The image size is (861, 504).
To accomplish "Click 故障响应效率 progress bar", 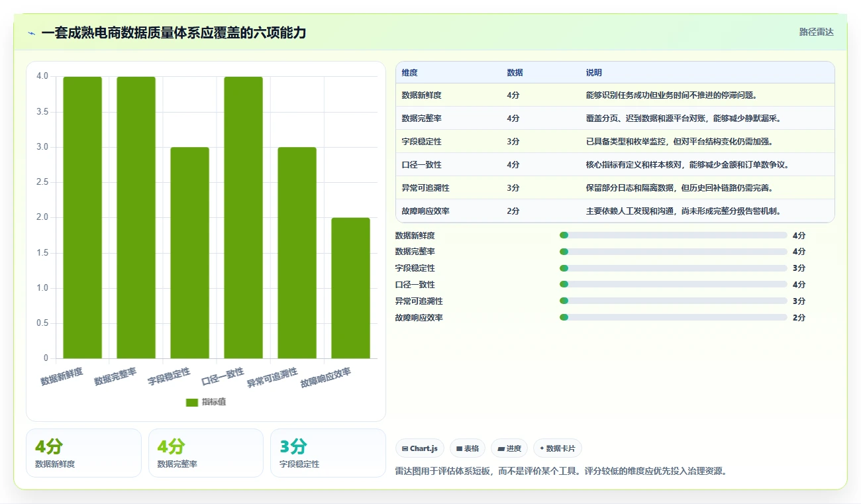I will pyautogui.click(x=674, y=318).
